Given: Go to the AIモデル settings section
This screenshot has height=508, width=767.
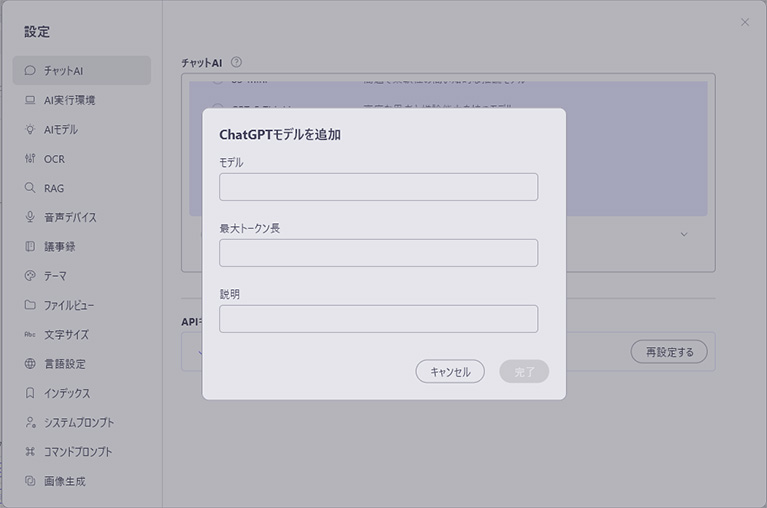Looking at the screenshot, I should click(x=82, y=129).
